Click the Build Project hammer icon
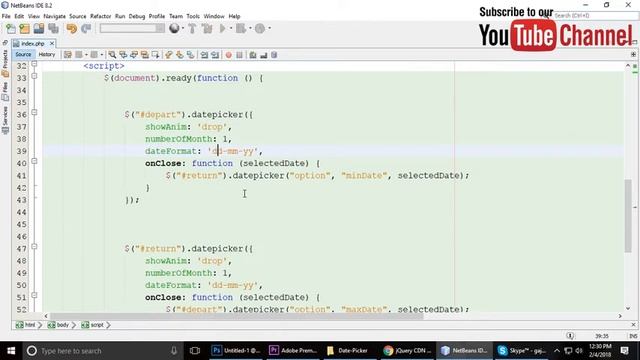640x360 pixels. click(x=192, y=29)
